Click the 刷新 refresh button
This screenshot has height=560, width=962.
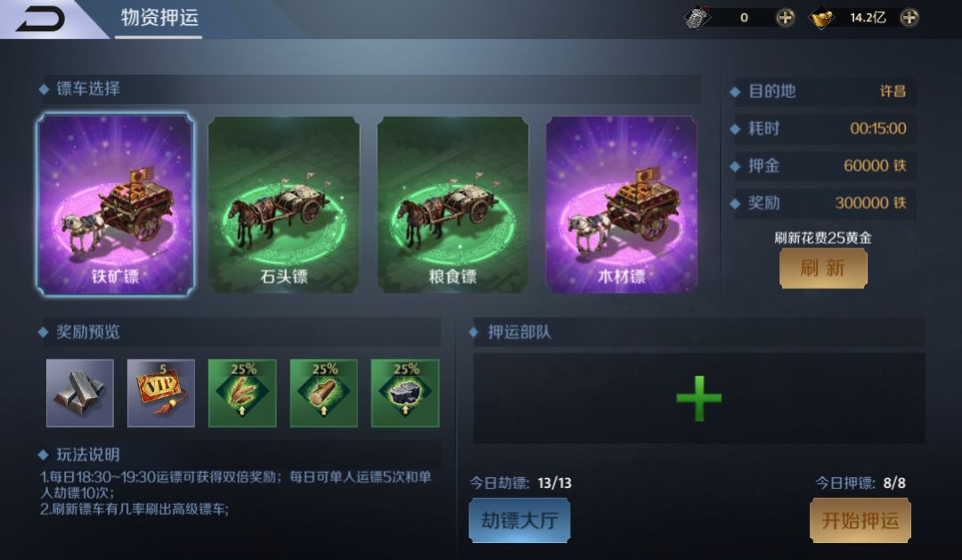(823, 268)
